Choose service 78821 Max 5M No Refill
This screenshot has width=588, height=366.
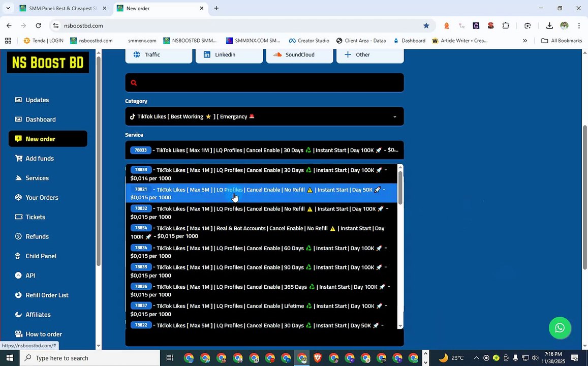point(261,193)
